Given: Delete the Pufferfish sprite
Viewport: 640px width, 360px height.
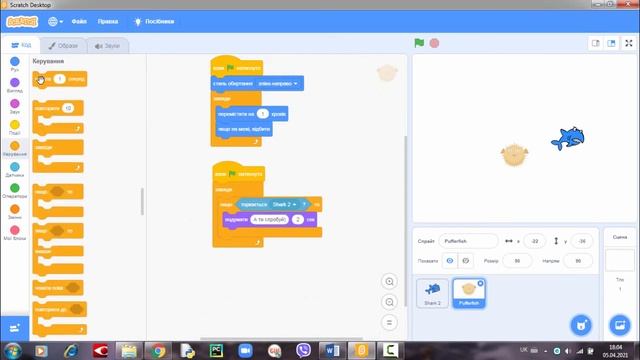Looking at the screenshot, I should coord(480,283).
